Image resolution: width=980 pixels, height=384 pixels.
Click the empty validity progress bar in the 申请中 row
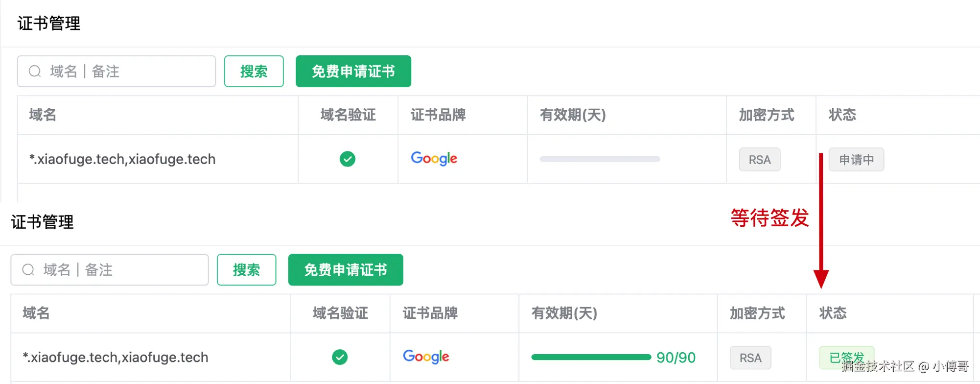[600, 159]
